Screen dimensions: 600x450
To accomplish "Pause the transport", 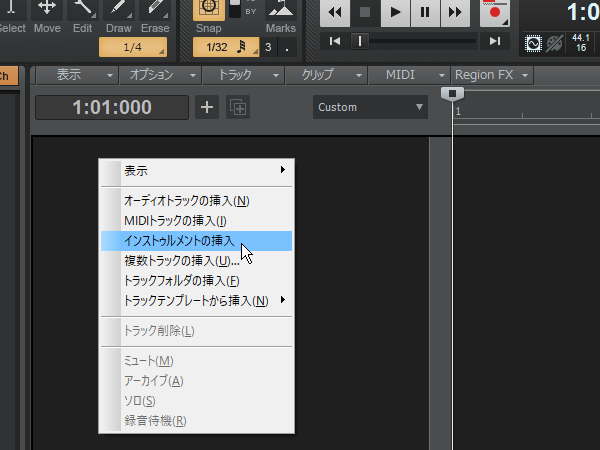I will tap(425, 12).
